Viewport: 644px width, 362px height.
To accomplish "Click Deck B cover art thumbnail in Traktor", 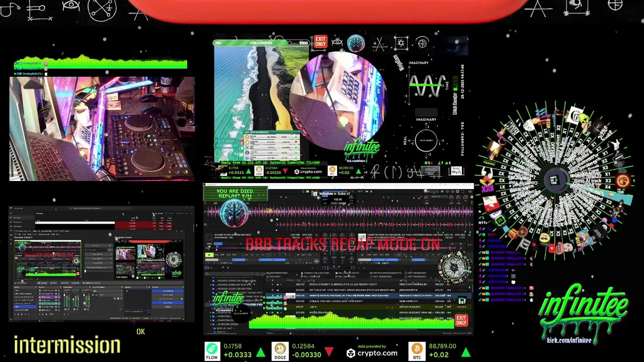I will coord(362,236).
